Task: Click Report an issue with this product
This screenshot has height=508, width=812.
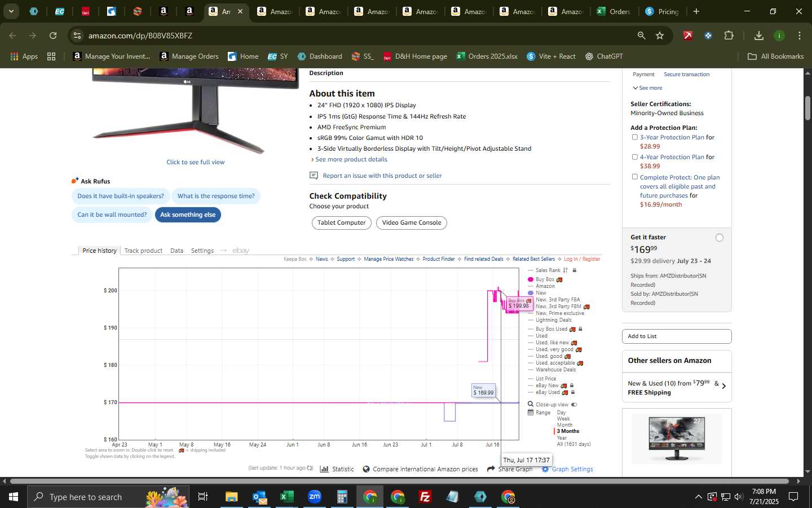Action: point(382,176)
